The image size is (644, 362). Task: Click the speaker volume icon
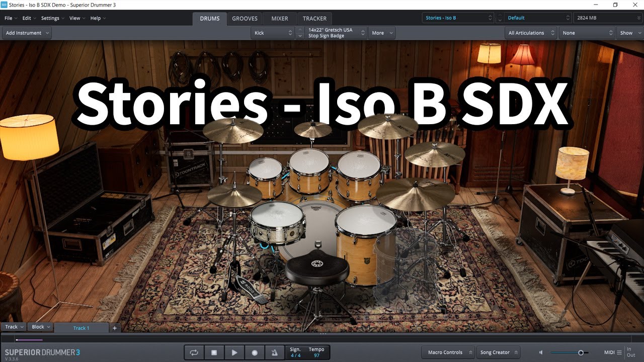pyautogui.click(x=541, y=352)
